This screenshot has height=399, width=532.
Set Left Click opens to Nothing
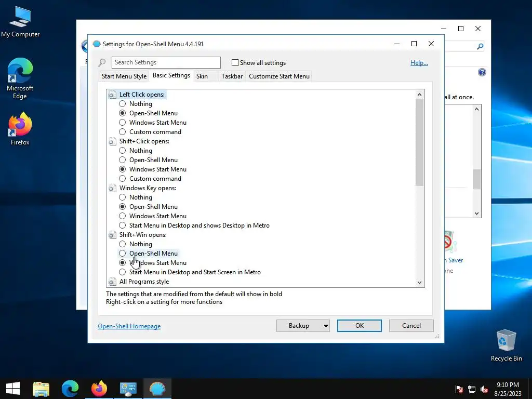click(123, 104)
